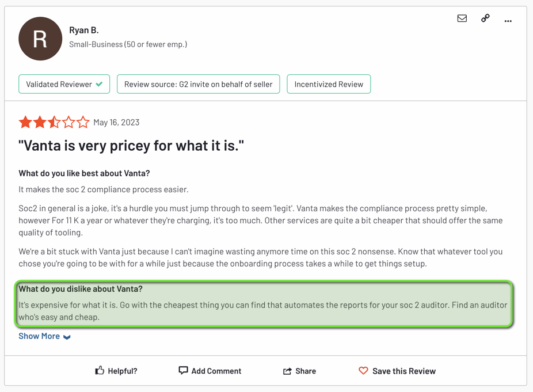Viewport: 533px width, 392px height.
Task: Click the highlighted dislike about Vanta section
Action: coord(264,304)
